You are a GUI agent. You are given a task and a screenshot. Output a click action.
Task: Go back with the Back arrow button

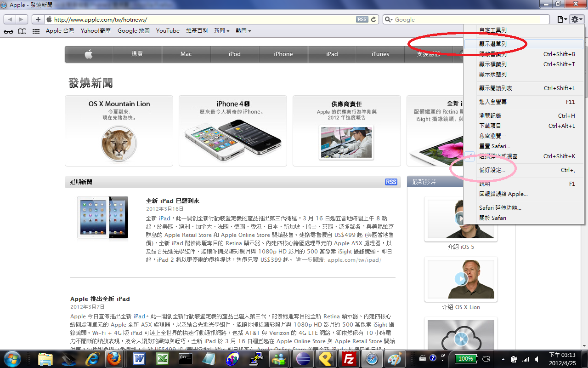[10, 19]
